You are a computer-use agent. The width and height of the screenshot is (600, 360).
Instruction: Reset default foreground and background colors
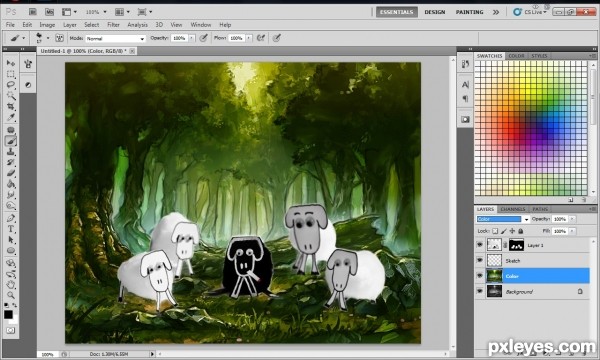point(7,305)
